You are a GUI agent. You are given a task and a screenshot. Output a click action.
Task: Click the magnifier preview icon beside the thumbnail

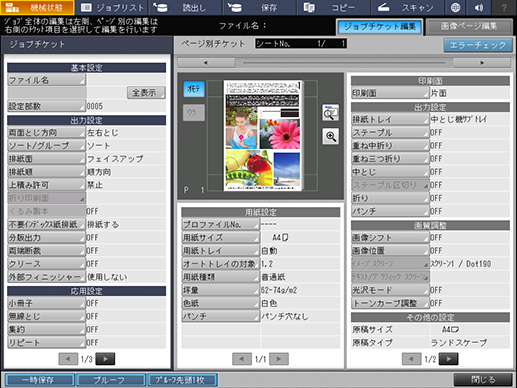click(330, 113)
